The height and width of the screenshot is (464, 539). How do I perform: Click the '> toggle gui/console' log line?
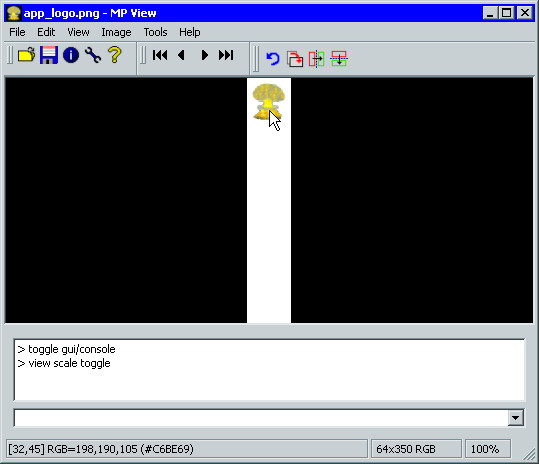(67, 349)
